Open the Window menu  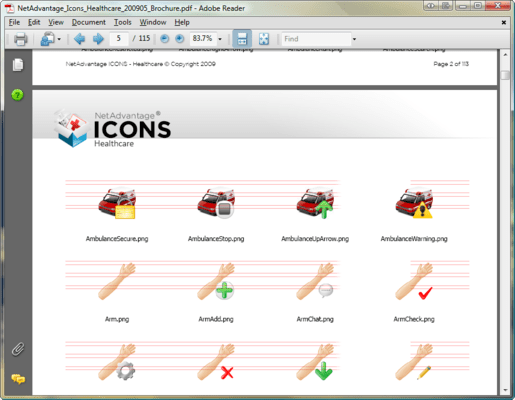point(153,22)
